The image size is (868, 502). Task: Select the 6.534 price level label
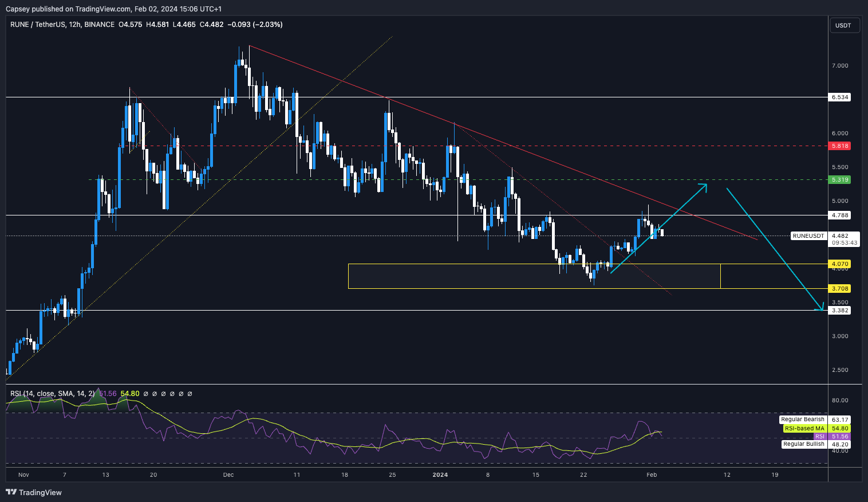840,97
